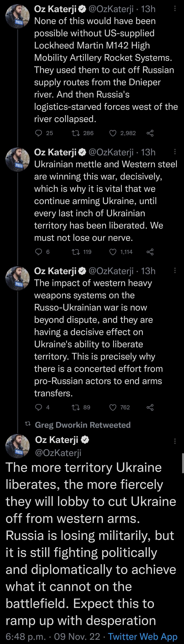This screenshot has width=184, height=644.
Task: Reply to the HIMARS supply routes tweet
Action: [x=39, y=133]
